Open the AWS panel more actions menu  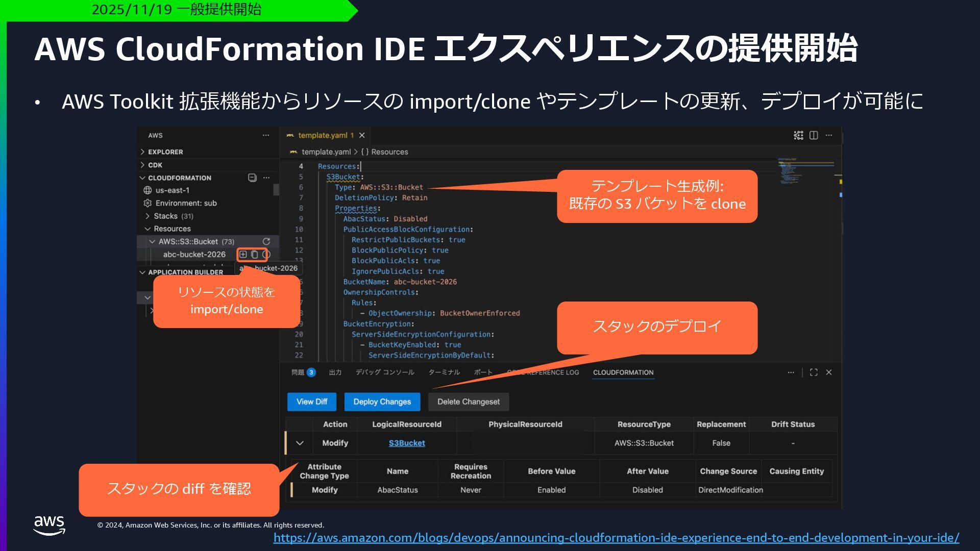pyautogui.click(x=266, y=135)
